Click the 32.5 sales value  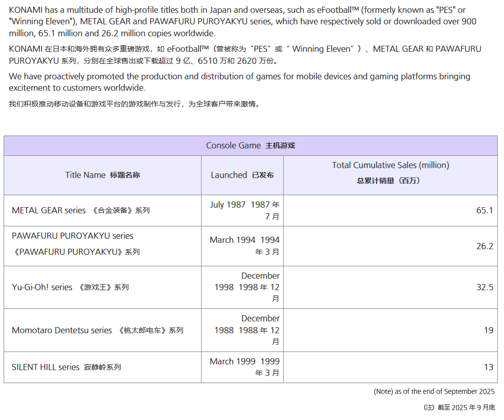coord(484,287)
